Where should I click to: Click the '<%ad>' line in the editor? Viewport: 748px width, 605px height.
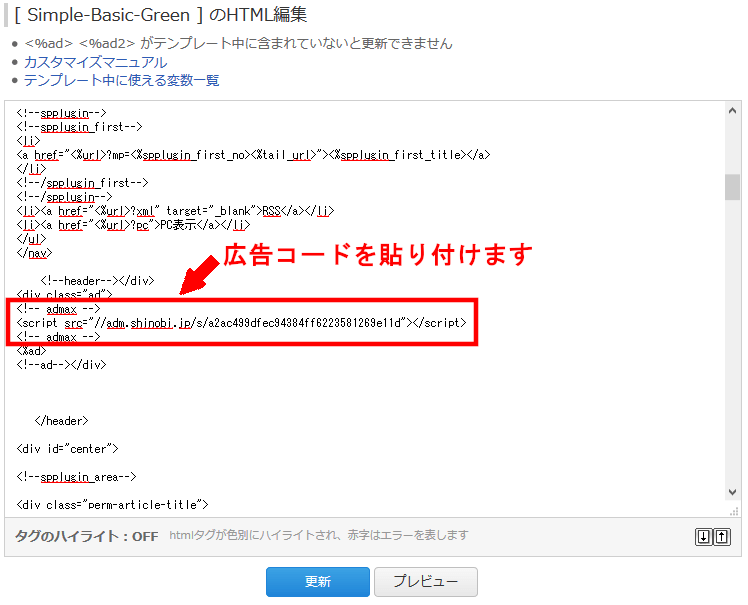coord(31,351)
